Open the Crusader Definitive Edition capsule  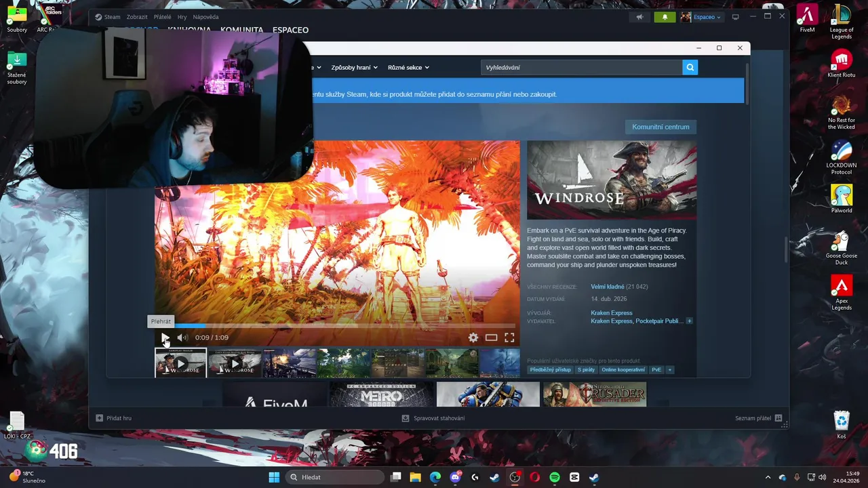point(595,394)
